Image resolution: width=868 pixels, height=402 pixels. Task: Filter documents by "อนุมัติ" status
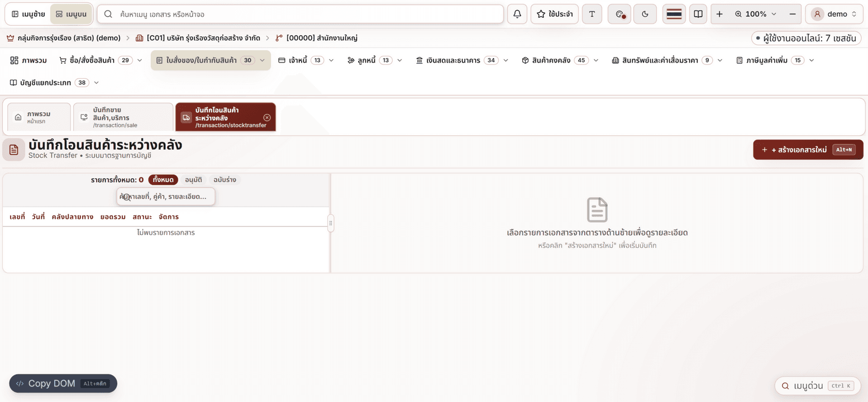coord(194,180)
